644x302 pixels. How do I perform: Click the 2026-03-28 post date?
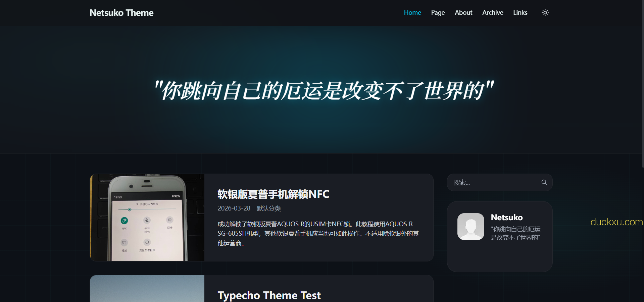point(234,208)
